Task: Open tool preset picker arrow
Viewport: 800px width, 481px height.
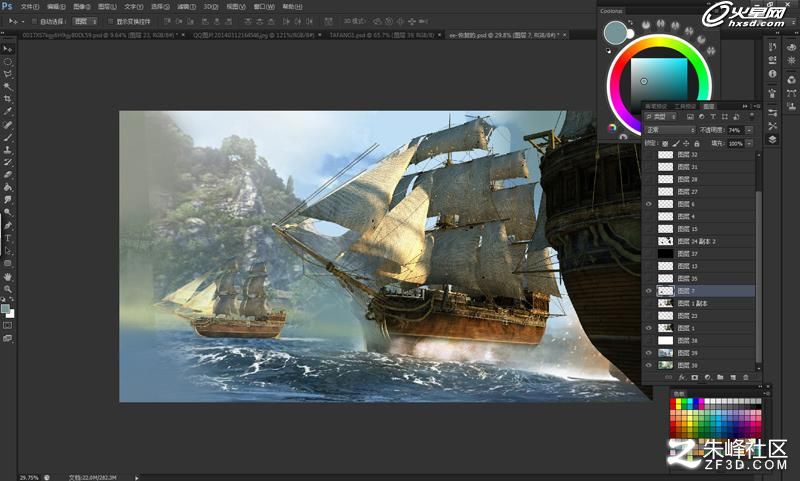Action: [x=23, y=21]
